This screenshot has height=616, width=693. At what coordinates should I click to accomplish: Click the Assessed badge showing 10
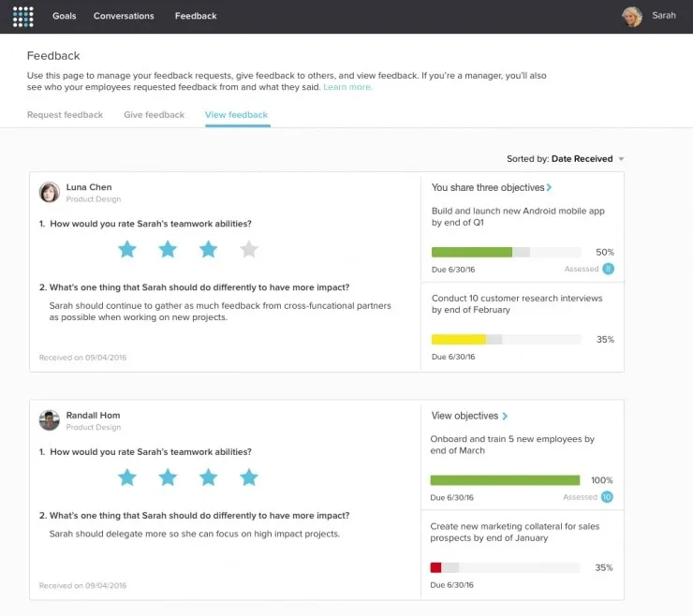click(607, 497)
